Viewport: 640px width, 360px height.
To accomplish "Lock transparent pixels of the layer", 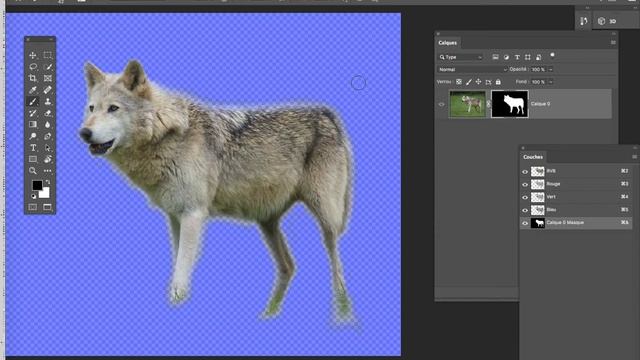I will tap(459, 82).
